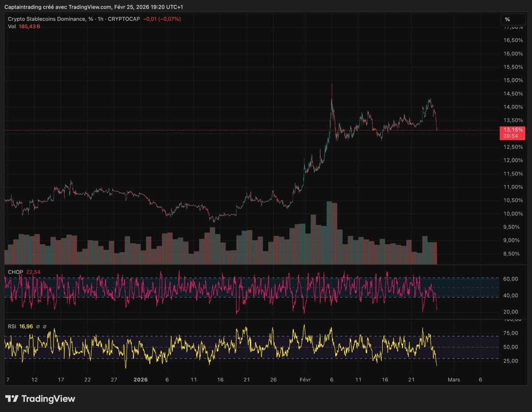532x412 pixels.
Task: Click the 10,00% price axis label
Action: tap(513, 214)
